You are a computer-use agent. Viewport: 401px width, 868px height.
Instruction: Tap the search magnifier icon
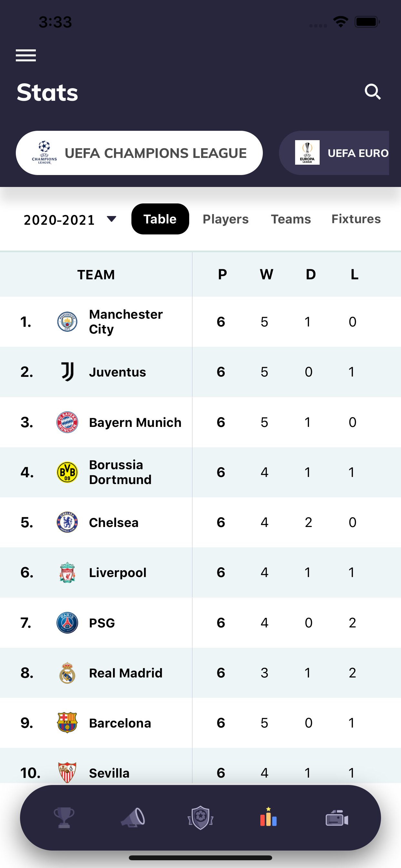373,92
